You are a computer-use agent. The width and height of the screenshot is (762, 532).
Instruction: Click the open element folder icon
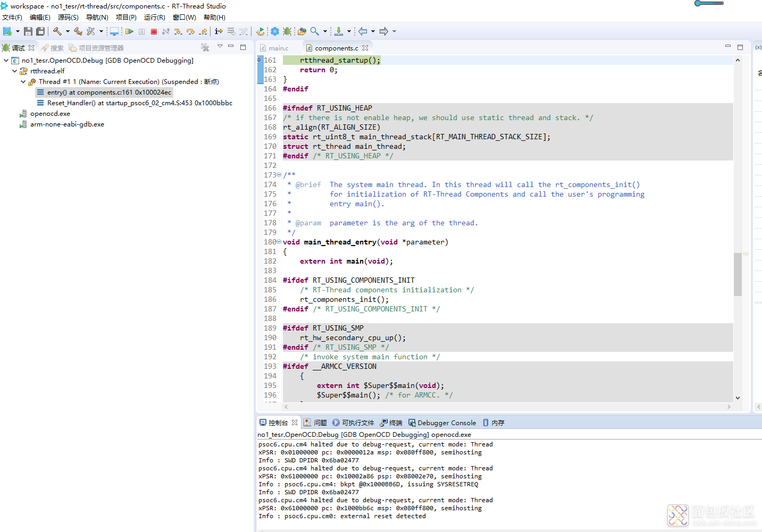click(302, 31)
